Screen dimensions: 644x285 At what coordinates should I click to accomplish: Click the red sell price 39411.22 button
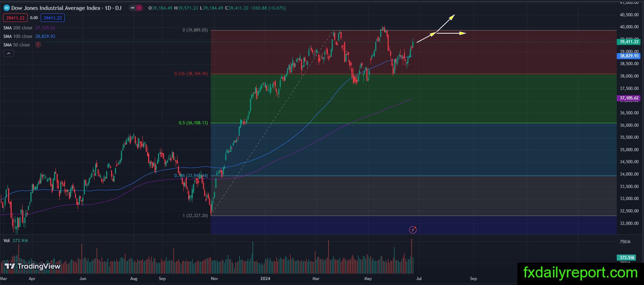15,18
